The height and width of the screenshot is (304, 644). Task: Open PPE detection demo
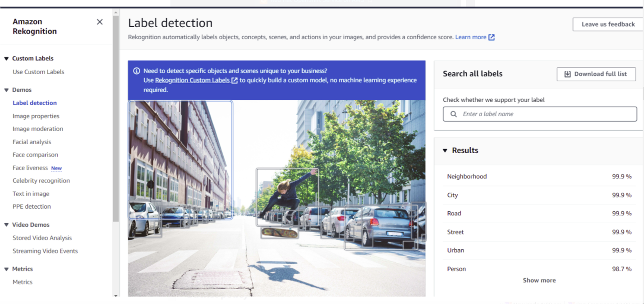click(x=32, y=206)
